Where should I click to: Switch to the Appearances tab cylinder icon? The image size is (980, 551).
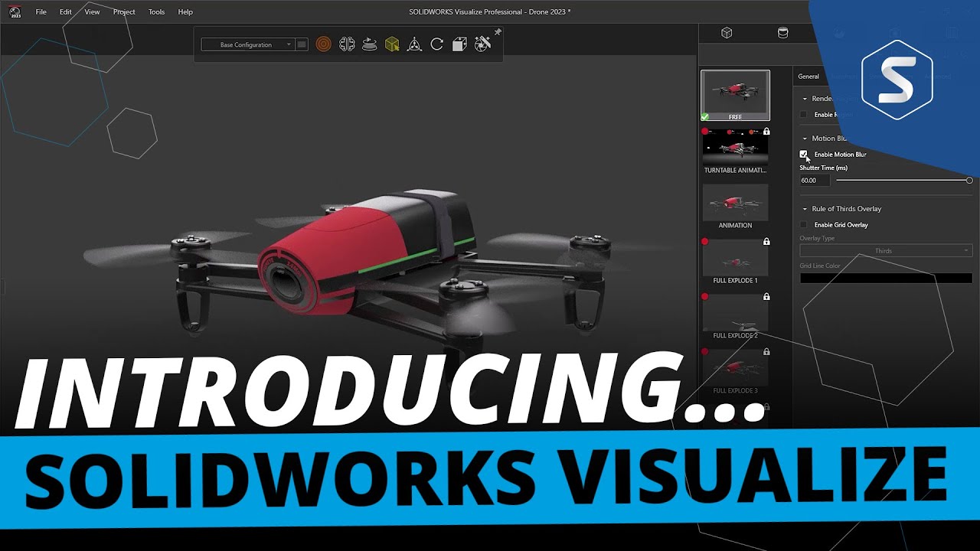coord(782,33)
